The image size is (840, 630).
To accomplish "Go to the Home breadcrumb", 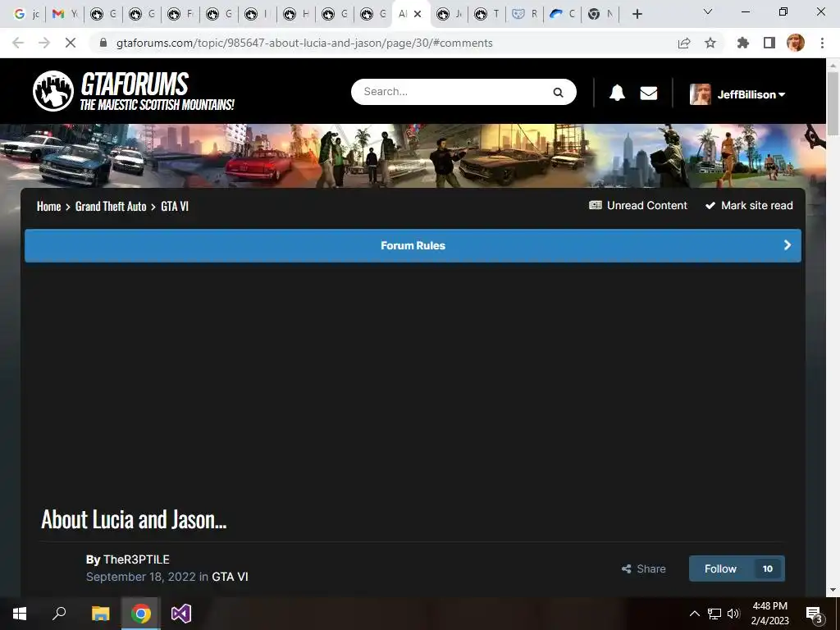I will [x=48, y=206].
